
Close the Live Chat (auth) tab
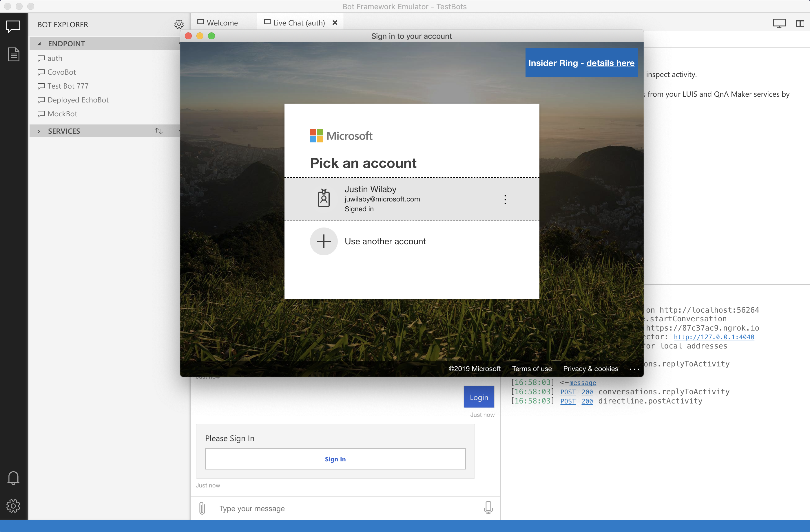click(335, 23)
